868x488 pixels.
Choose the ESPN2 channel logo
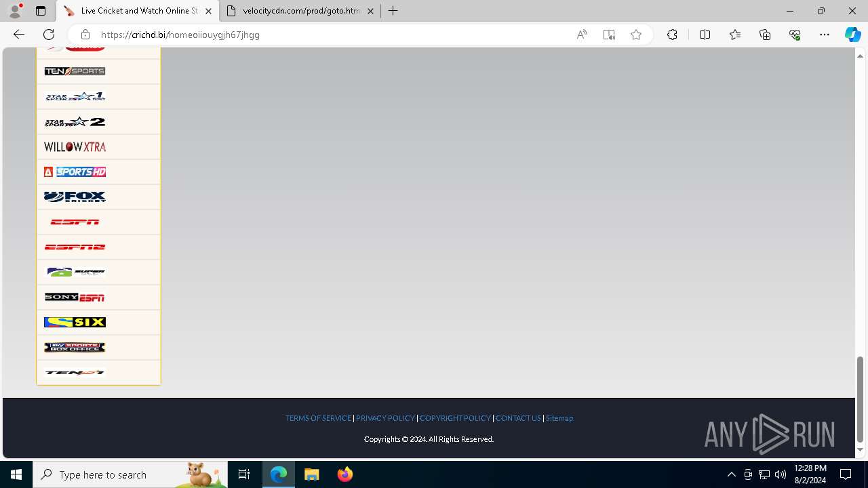tap(75, 247)
